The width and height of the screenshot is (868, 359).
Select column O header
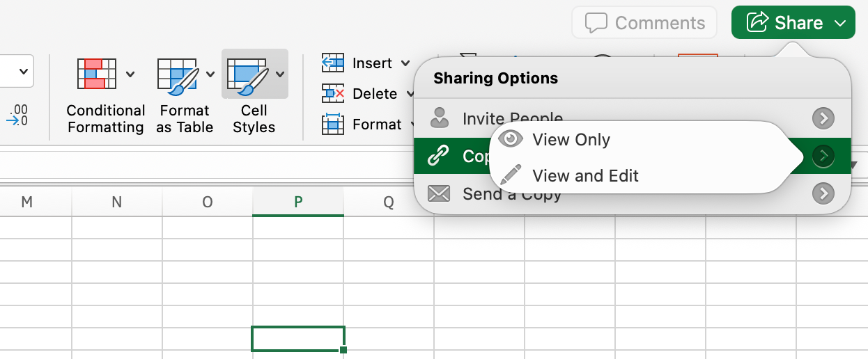tap(208, 202)
